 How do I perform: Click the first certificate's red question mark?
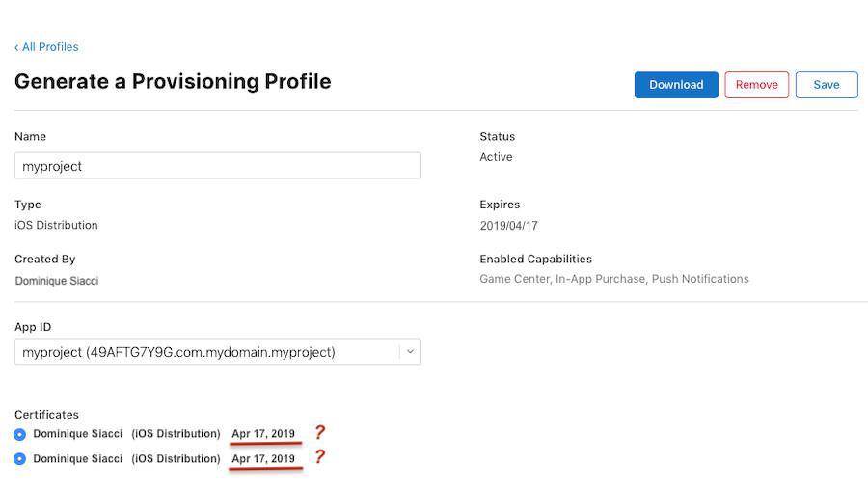tap(320, 432)
